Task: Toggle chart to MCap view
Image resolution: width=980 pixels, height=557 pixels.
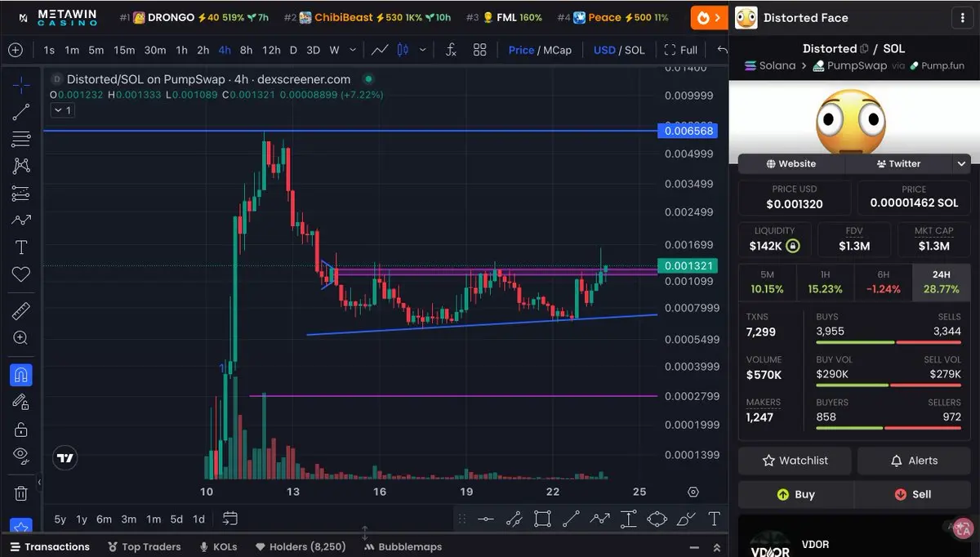Action: click(x=557, y=50)
